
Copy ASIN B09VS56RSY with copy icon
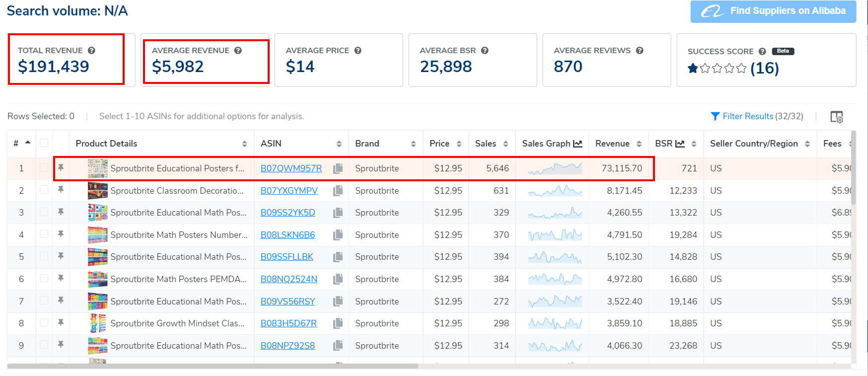[338, 301]
